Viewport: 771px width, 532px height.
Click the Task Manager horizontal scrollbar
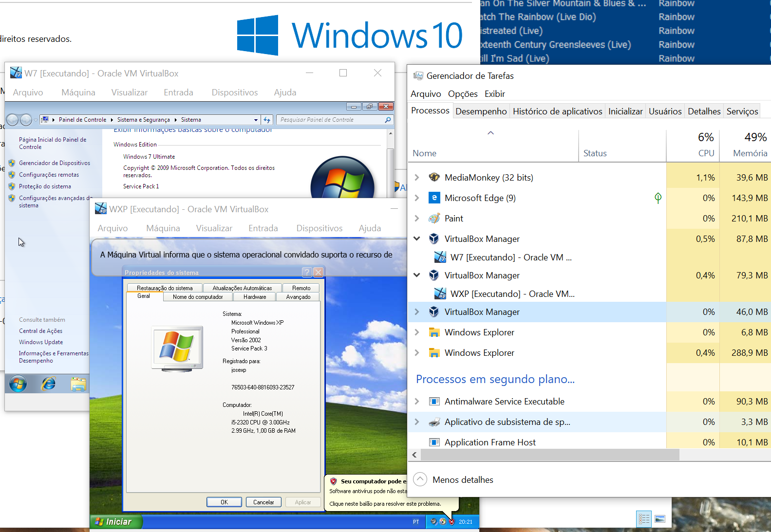pos(549,455)
